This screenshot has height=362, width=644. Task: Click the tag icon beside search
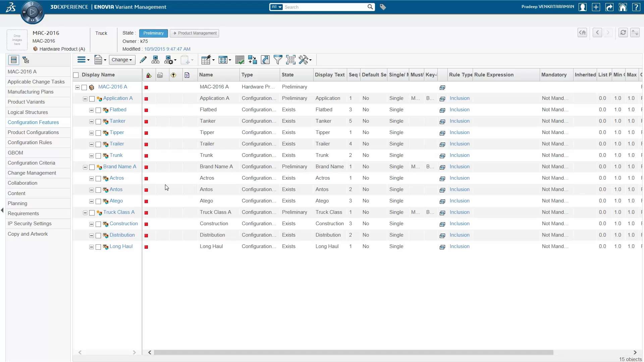383,7
